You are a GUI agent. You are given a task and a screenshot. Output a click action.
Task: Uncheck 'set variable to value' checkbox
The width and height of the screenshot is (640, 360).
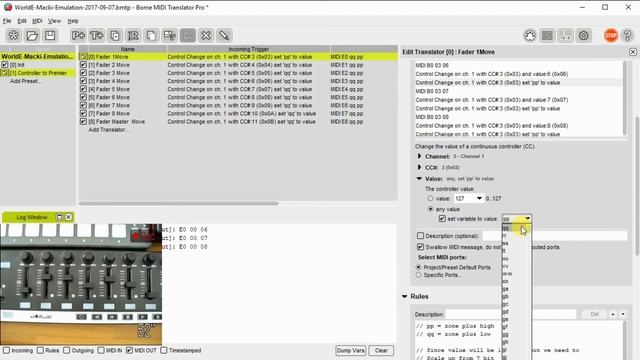442,219
